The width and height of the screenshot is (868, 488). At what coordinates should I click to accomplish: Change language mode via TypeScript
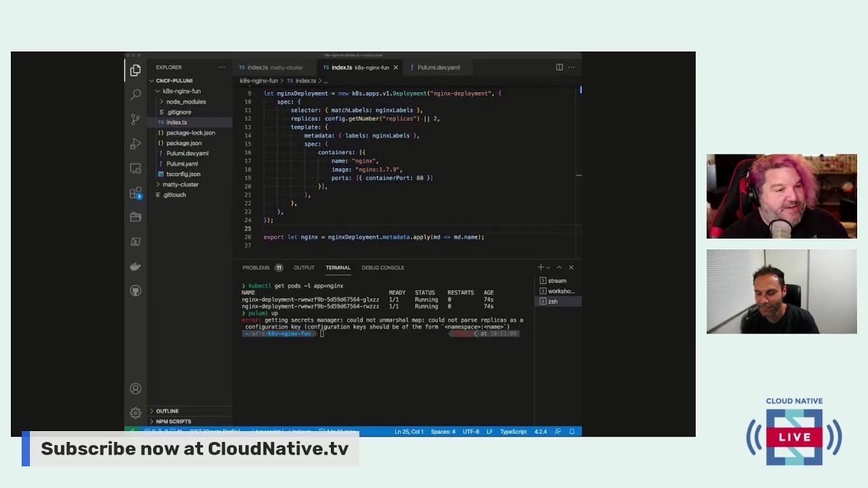(513, 432)
